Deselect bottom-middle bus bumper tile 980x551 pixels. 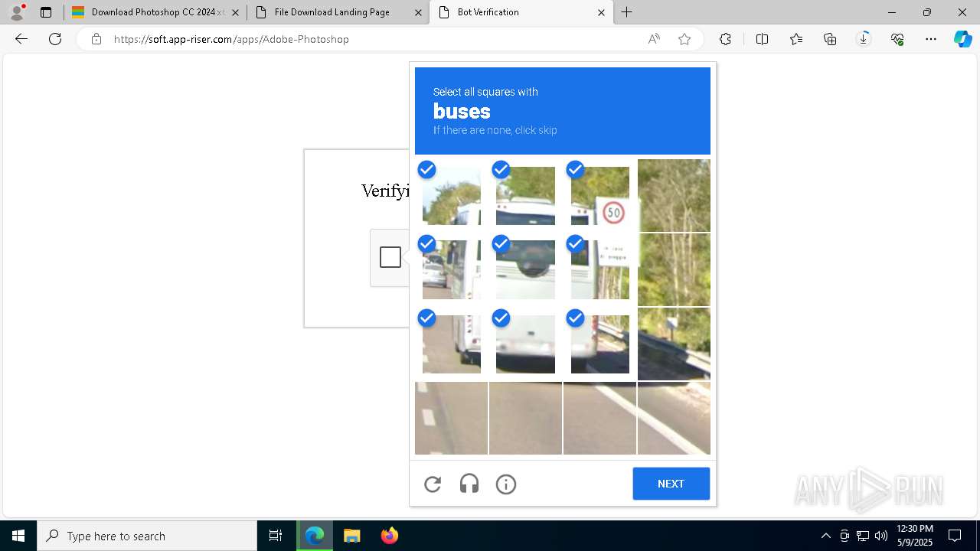pos(525,344)
